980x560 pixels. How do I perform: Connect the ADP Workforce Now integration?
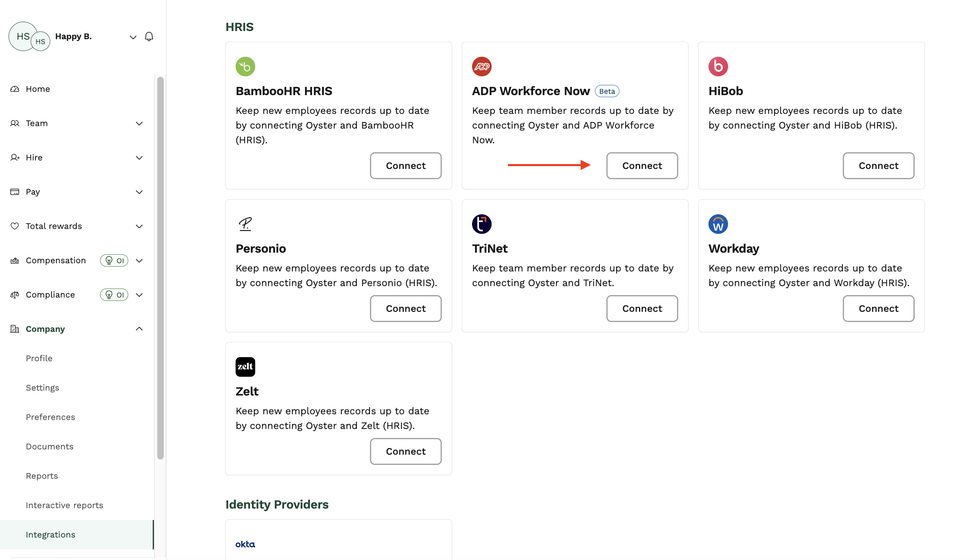(x=641, y=166)
